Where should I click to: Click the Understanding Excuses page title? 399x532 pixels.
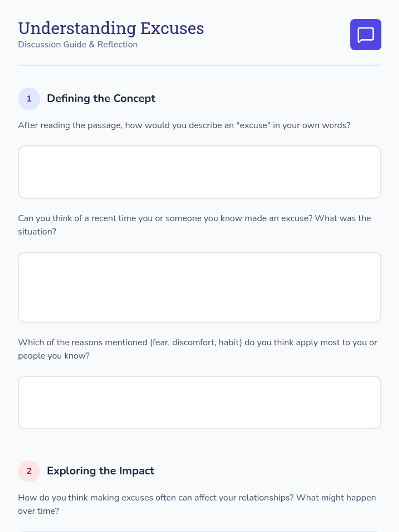(x=111, y=28)
